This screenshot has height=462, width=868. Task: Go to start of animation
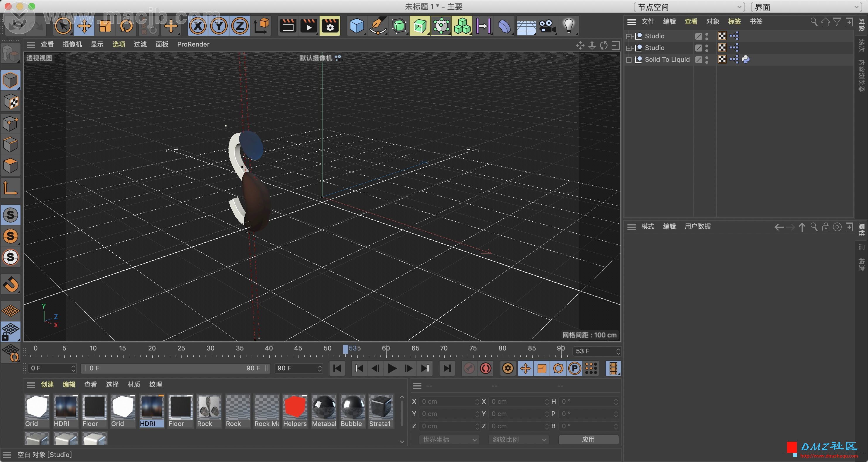pos(336,368)
